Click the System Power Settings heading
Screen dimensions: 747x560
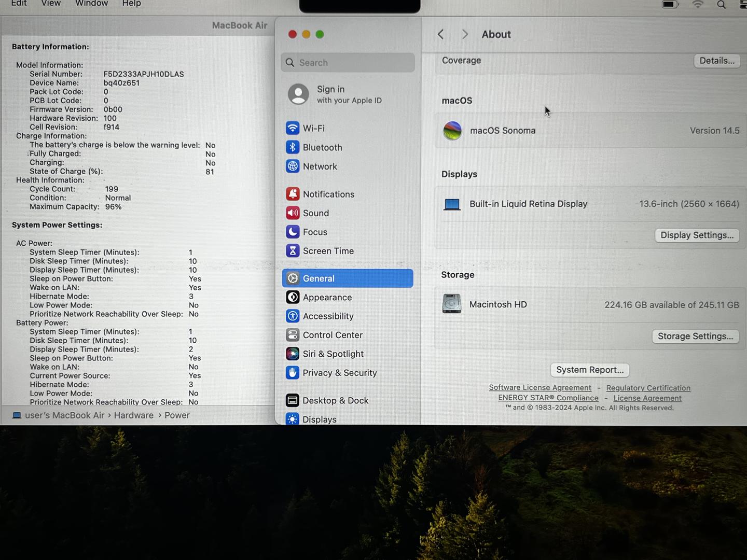pos(57,225)
